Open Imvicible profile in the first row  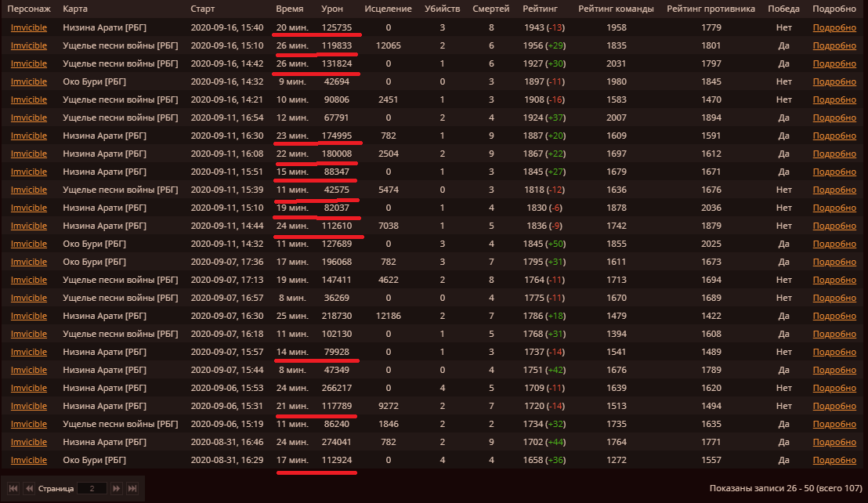(x=29, y=27)
